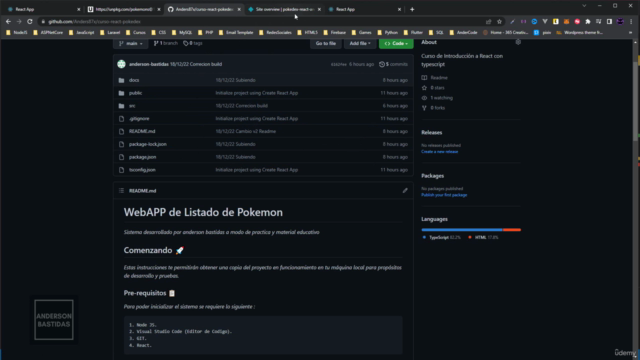Open the .gitignore file
Image resolution: width=640 pixels, height=360 pixels.
tap(139, 119)
